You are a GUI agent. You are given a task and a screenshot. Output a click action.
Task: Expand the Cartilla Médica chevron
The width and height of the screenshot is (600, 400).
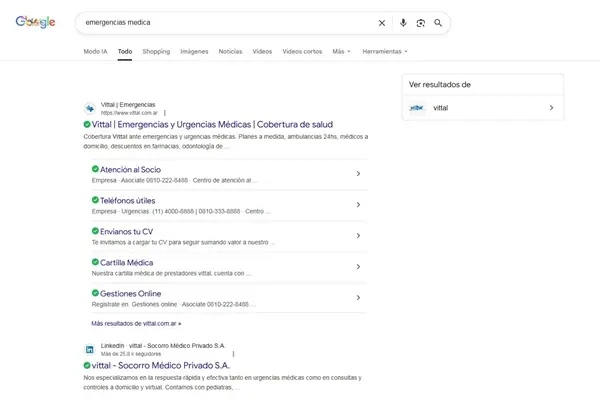coord(358,267)
